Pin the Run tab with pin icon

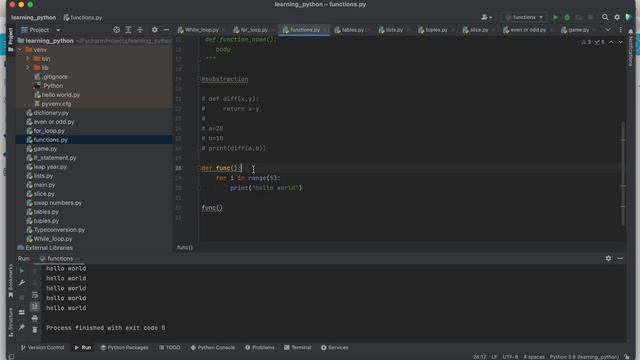pos(22,327)
